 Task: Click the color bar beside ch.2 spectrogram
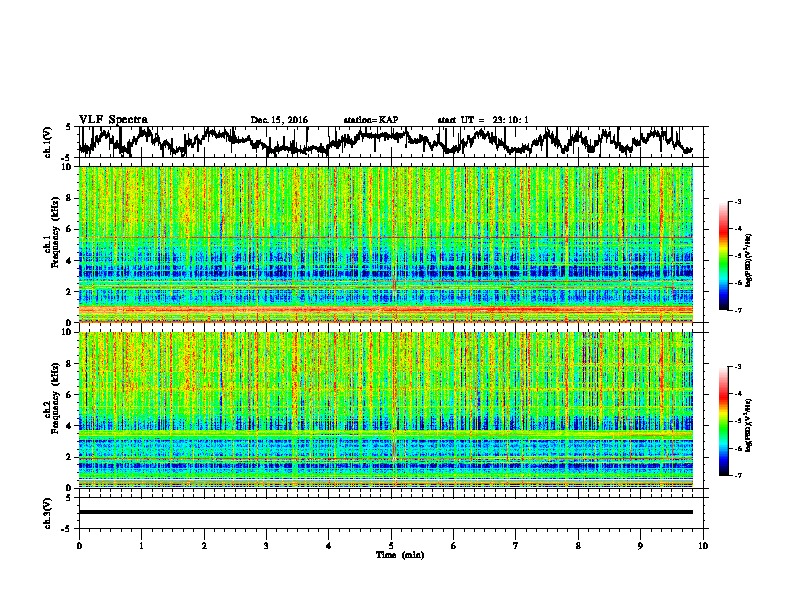(x=723, y=421)
